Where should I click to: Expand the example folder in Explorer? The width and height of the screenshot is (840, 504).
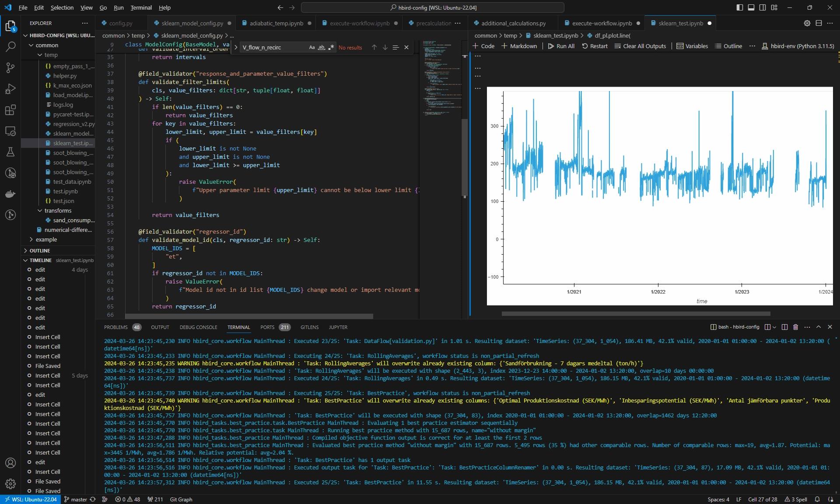(46, 239)
